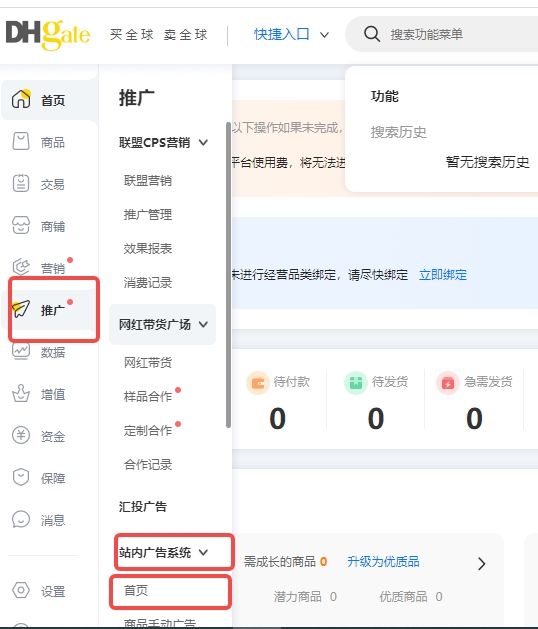
Task: Select 样品合作 menu item
Action: pyautogui.click(x=148, y=396)
